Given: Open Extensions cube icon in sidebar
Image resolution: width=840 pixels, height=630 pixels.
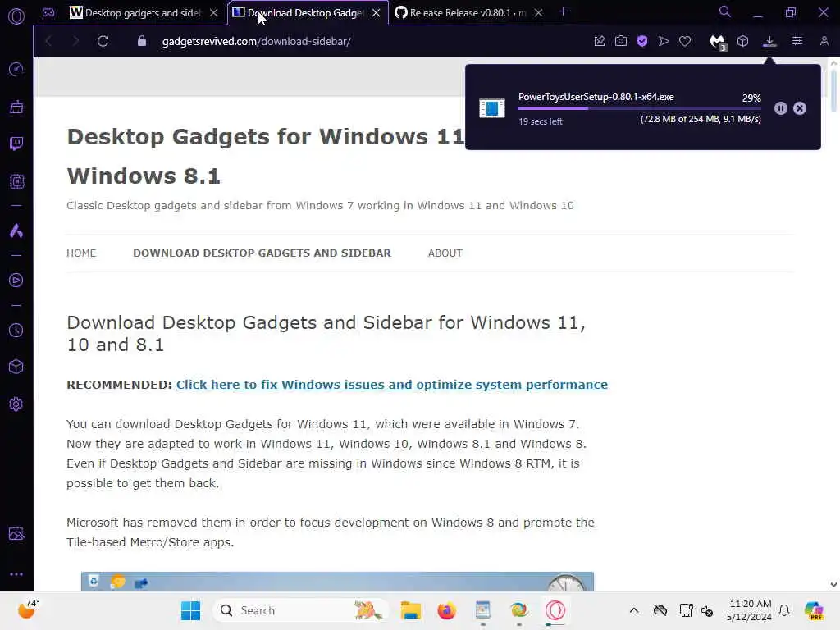Looking at the screenshot, I should (x=16, y=367).
